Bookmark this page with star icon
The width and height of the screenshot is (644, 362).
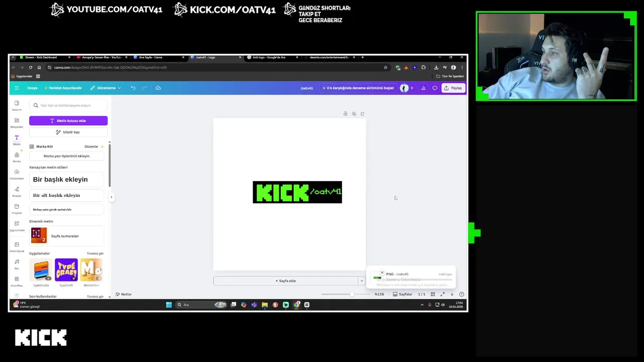pos(385,67)
